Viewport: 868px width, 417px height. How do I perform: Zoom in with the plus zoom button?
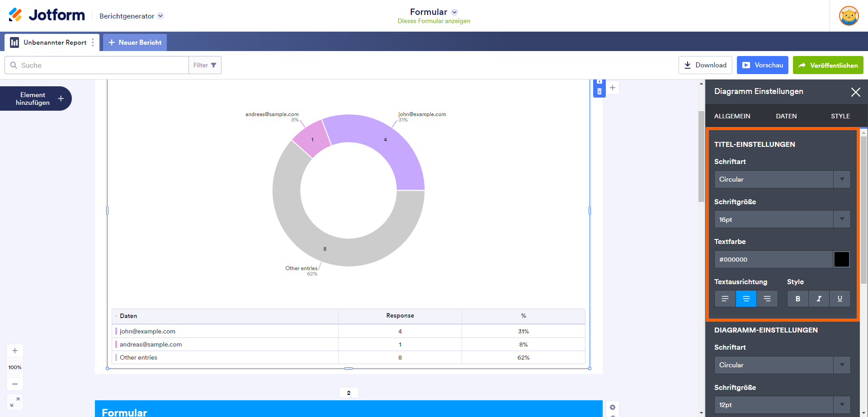[15, 351]
